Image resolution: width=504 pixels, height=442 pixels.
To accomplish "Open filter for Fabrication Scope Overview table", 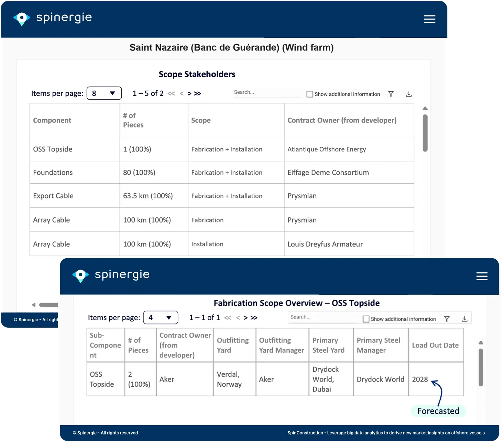I will click(447, 319).
